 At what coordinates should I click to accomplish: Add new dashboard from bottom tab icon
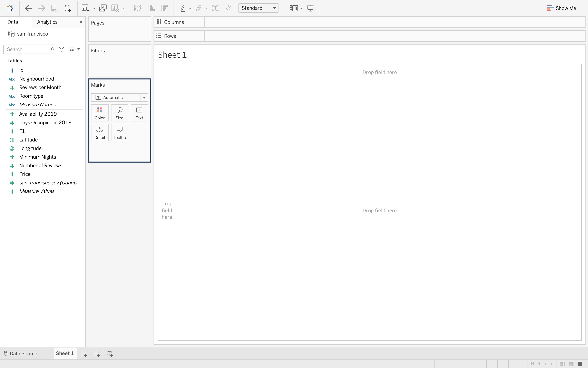click(x=97, y=353)
